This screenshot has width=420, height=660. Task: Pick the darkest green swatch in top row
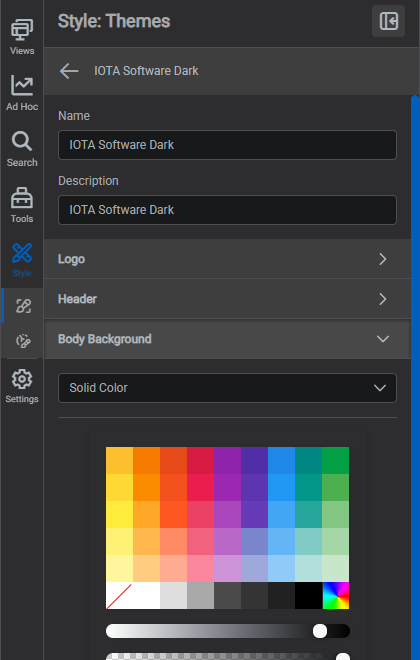click(335, 460)
